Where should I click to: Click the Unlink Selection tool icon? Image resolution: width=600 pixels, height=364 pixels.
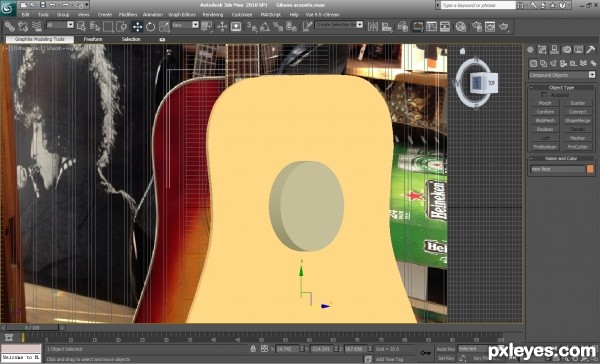[x=23, y=26]
